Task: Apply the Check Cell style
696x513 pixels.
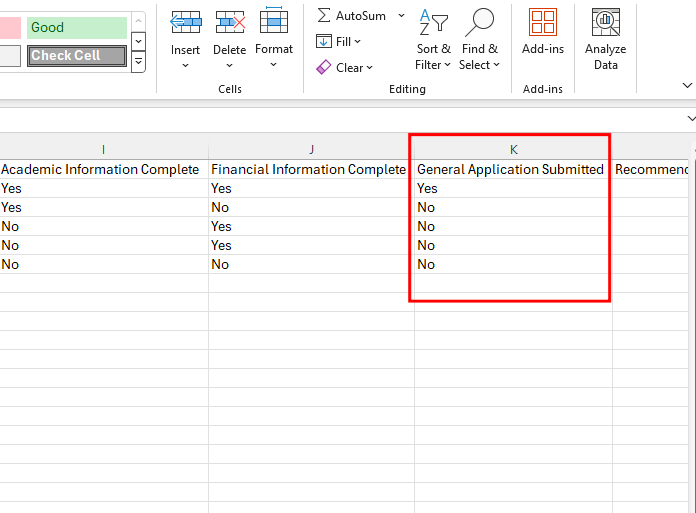Action: click(77, 56)
